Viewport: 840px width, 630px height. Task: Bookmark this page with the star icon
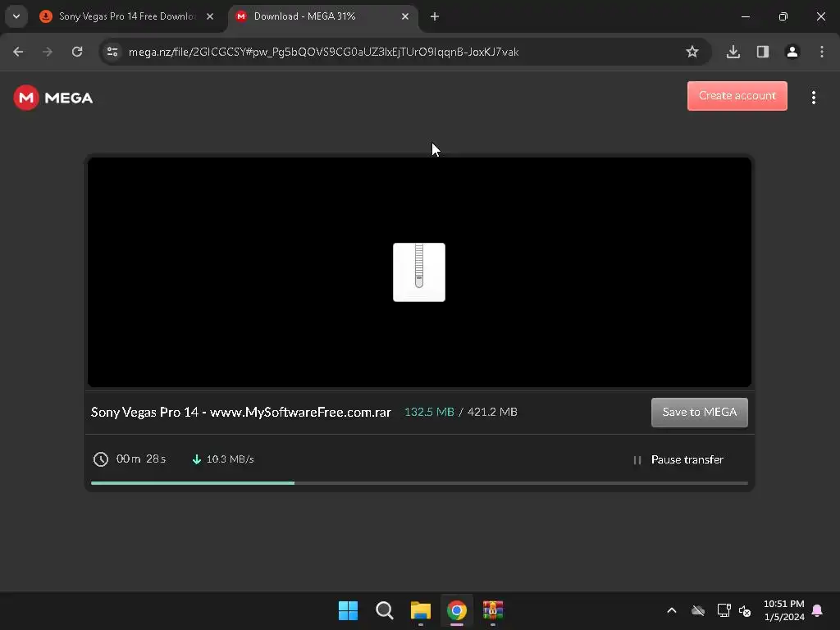(x=692, y=52)
